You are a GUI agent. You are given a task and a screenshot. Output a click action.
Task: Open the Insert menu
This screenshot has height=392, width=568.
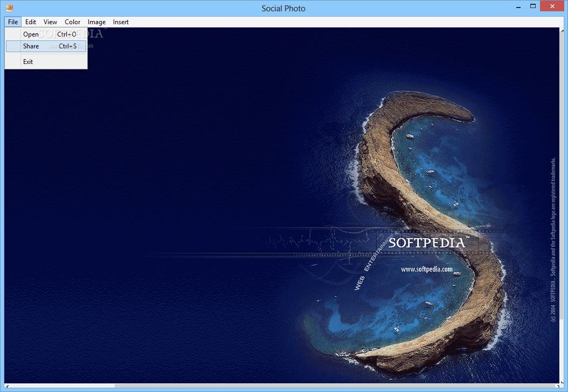pyautogui.click(x=121, y=22)
